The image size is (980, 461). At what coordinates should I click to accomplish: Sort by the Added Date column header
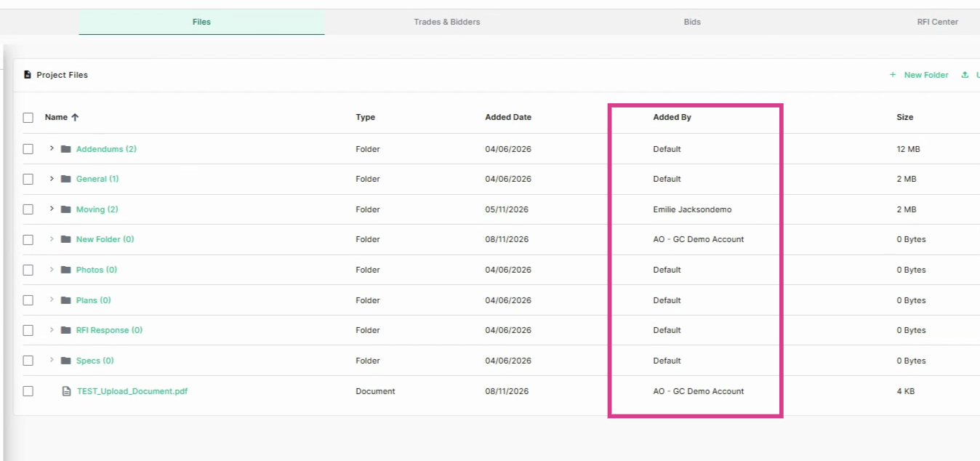pos(508,117)
